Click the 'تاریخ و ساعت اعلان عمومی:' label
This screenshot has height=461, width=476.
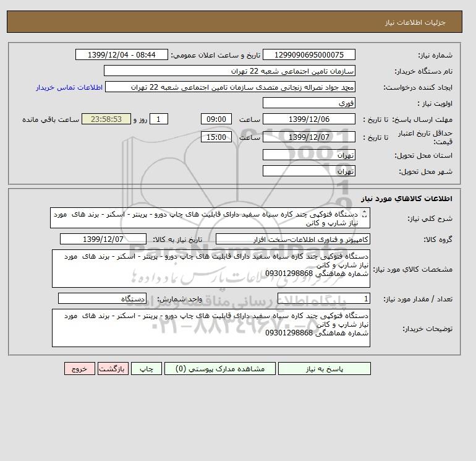[216, 55]
